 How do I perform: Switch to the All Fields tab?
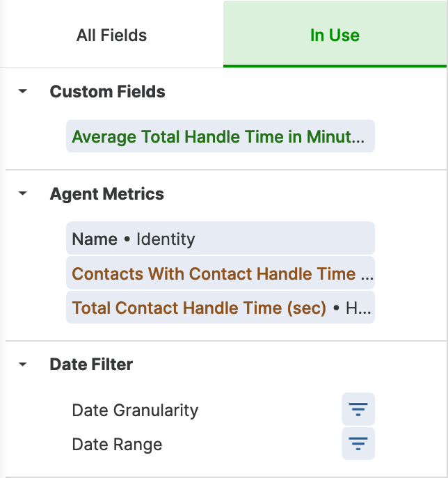tap(111, 35)
